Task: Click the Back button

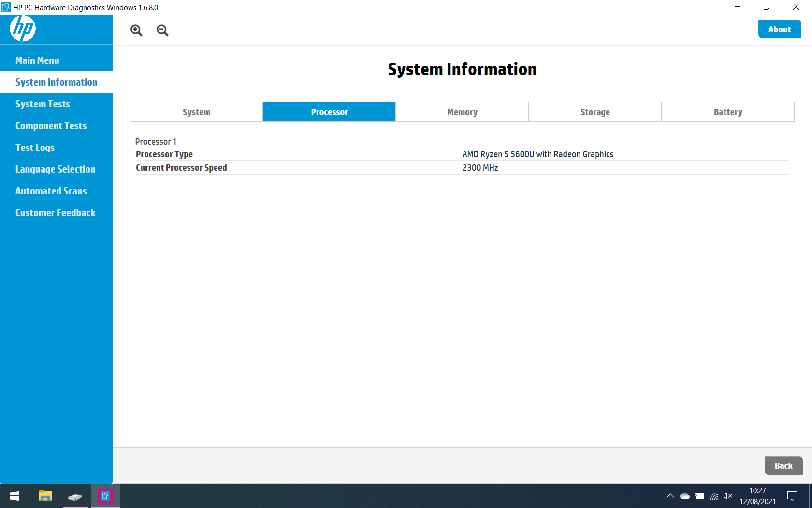Action: [783, 465]
